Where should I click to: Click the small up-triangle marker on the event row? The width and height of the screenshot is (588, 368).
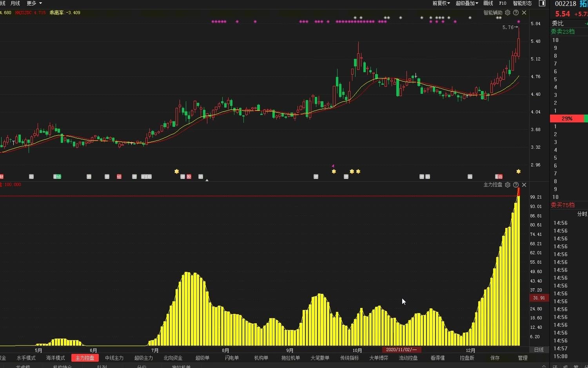tap(207, 180)
